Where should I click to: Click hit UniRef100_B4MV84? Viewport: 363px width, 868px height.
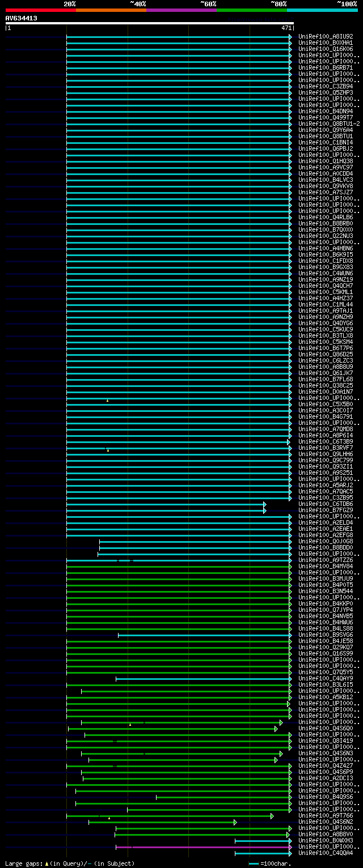click(326, 566)
